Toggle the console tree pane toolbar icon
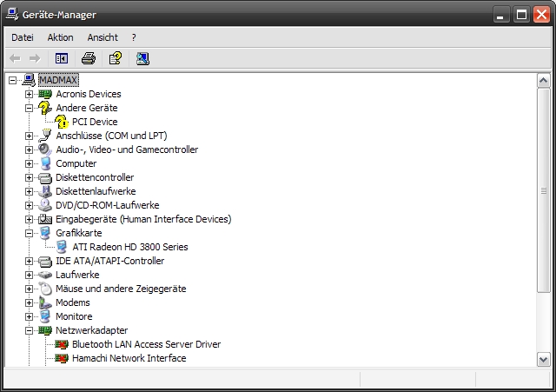This screenshot has width=556, height=392. pyautogui.click(x=62, y=58)
